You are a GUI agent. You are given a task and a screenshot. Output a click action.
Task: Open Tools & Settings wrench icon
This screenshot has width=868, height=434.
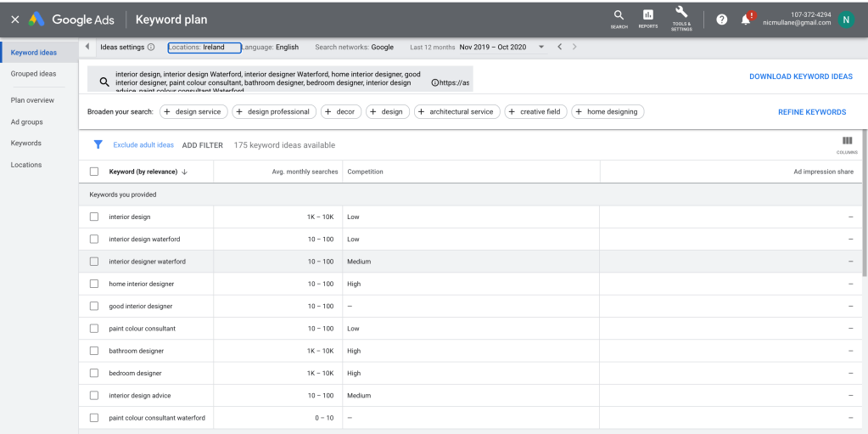click(x=681, y=14)
